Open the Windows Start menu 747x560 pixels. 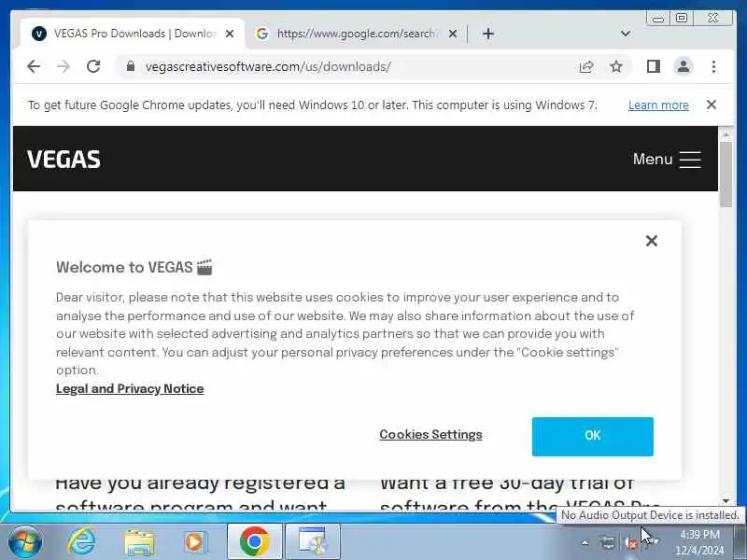click(x=25, y=542)
